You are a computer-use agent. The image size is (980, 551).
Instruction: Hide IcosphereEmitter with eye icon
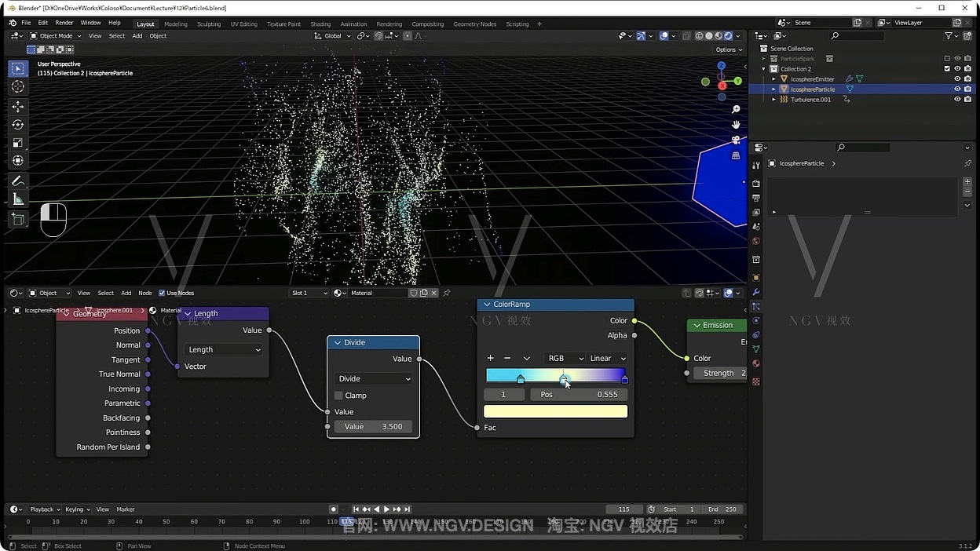[957, 79]
